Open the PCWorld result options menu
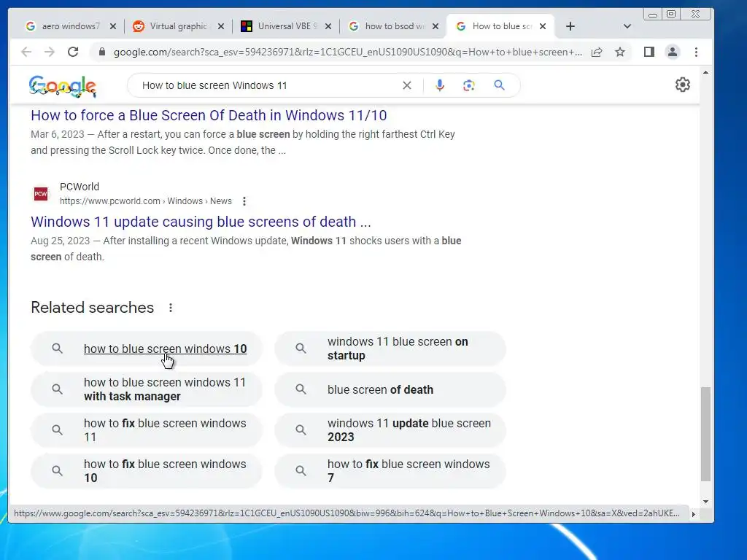 coord(244,201)
